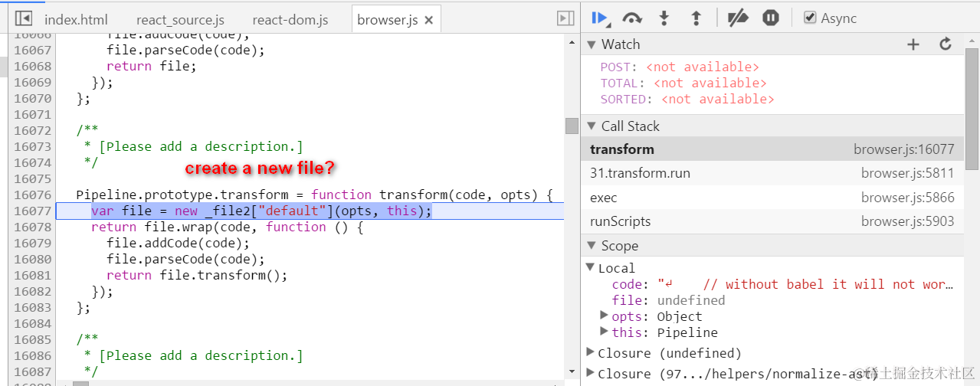Resume script execution
Image resolution: width=980 pixels, height=386 pixels.
point(600,18)
